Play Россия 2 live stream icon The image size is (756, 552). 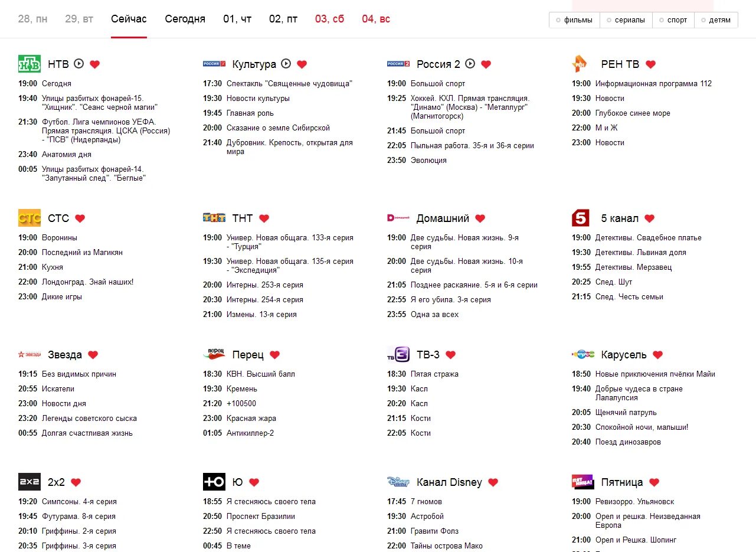[470, 64]
